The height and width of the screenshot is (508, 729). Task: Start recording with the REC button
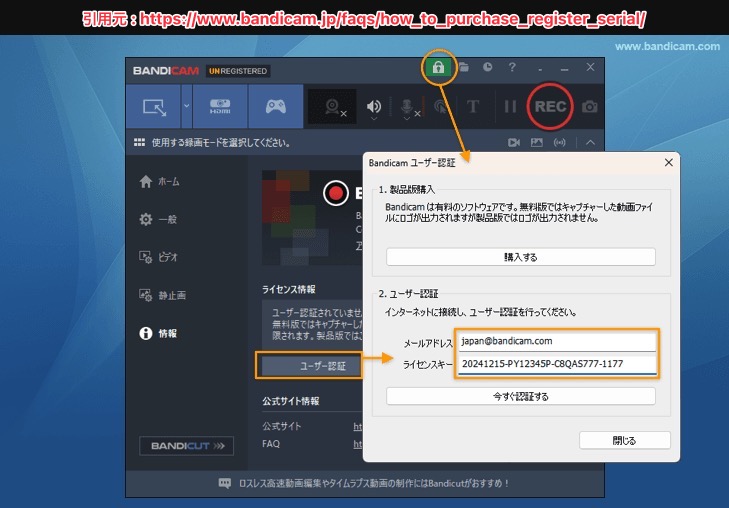[x=551, y=106]
